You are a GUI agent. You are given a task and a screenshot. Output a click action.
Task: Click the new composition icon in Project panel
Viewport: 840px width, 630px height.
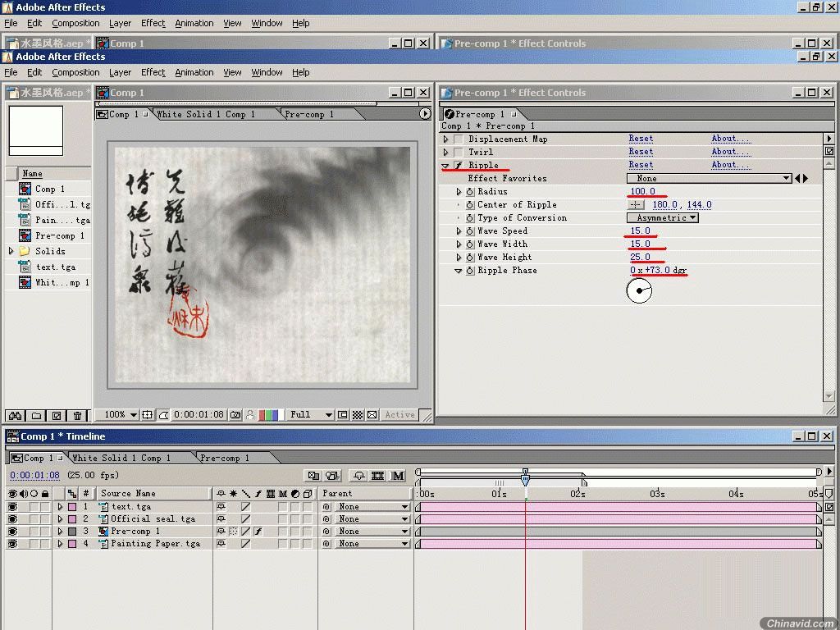pos(57,415)
